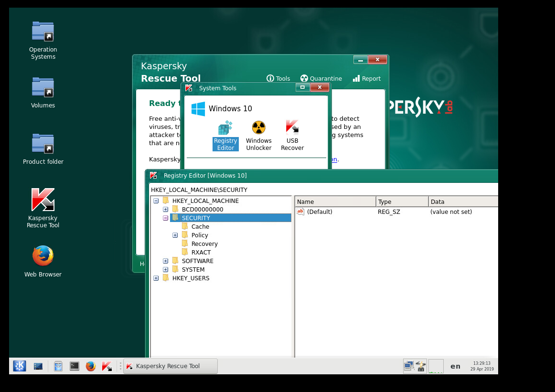
Task: Select the SOFTWARE registry key
Action: tap(197, 261)
